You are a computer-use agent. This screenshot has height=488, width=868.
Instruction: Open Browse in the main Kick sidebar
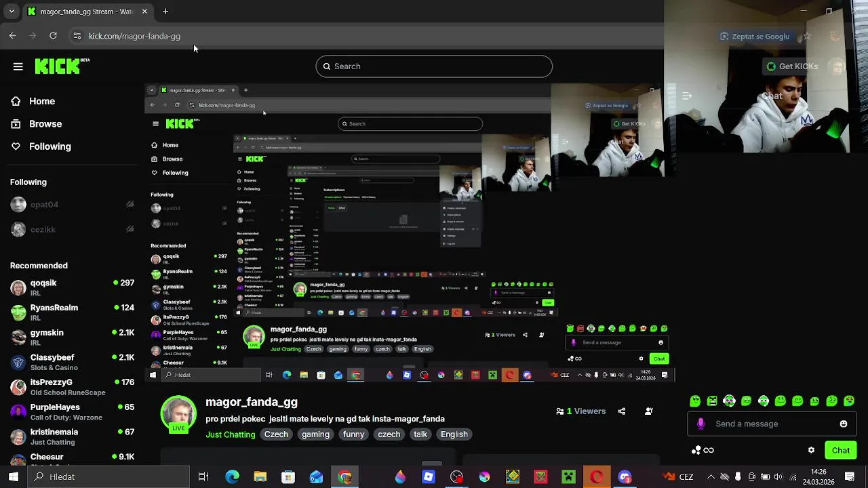pyautogui.click(x=45, y=124)
